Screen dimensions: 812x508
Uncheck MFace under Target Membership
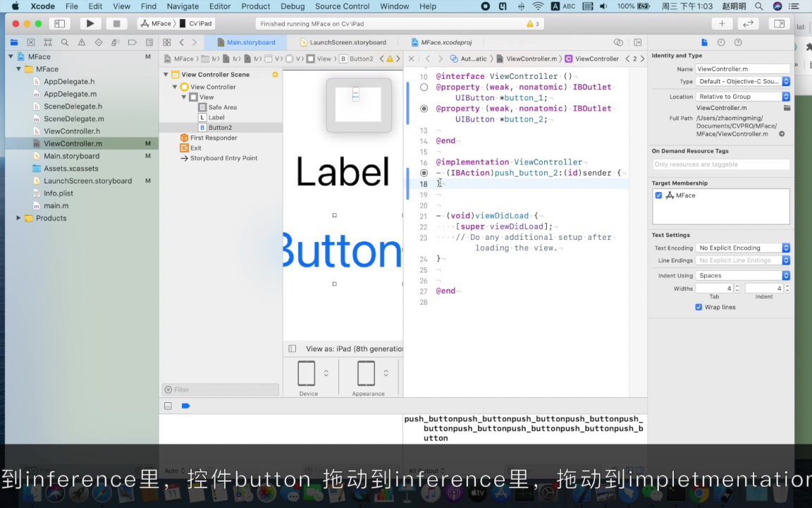pos(658,195)
